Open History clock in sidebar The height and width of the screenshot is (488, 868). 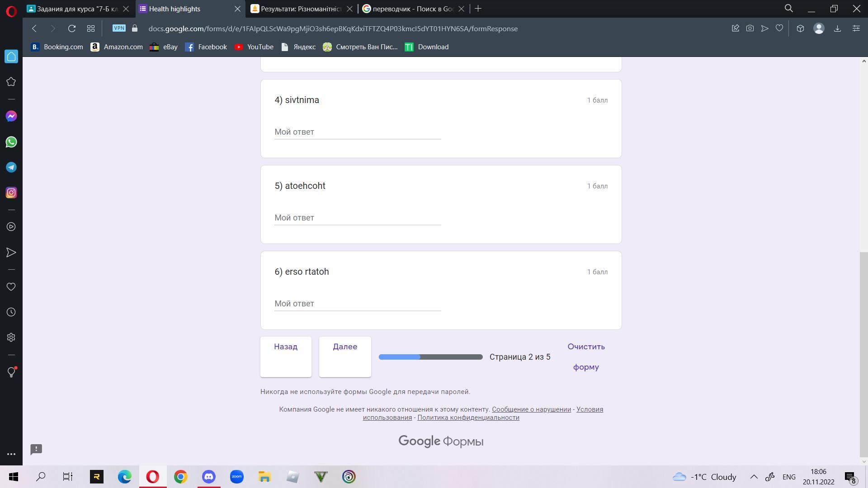click(x=11, y=312)
